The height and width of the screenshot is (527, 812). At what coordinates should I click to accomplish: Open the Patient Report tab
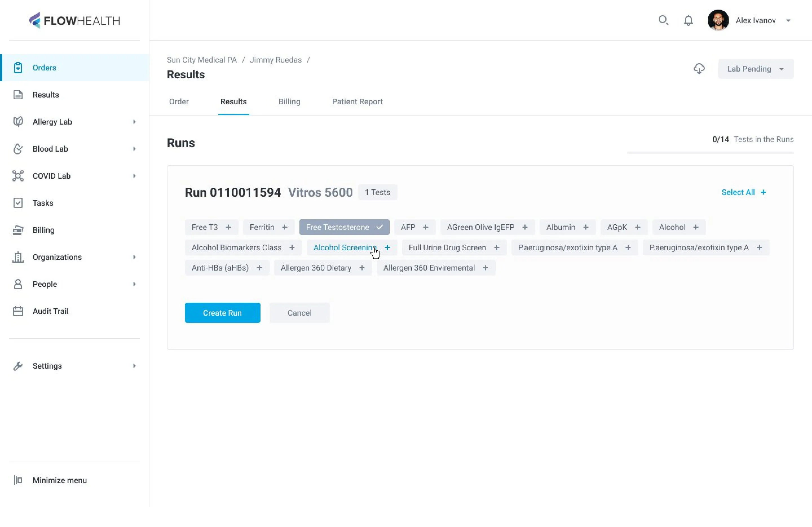coord(357,102)
